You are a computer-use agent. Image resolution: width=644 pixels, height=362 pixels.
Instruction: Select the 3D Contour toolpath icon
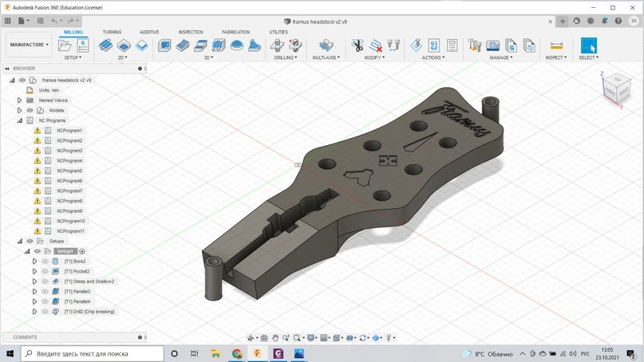(219, 45)
